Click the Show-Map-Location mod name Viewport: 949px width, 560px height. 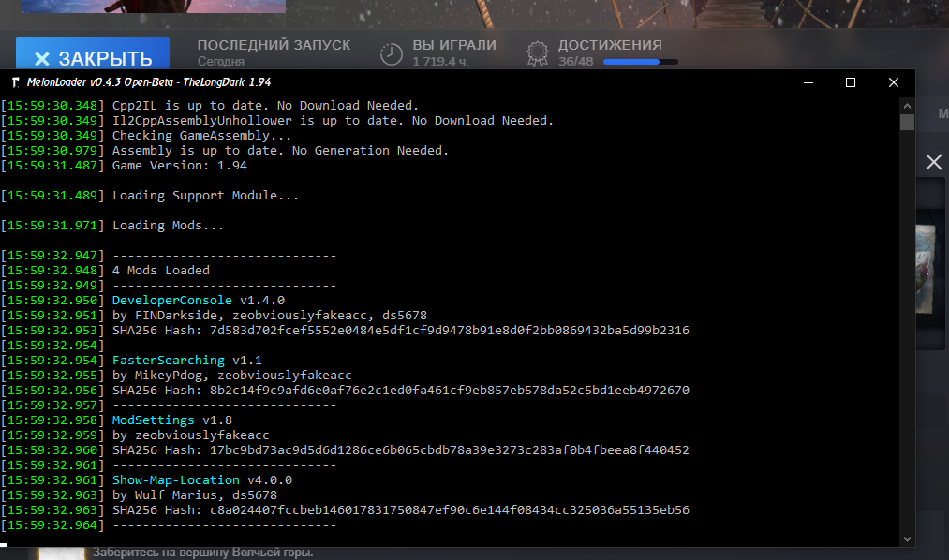click(175, 479)
